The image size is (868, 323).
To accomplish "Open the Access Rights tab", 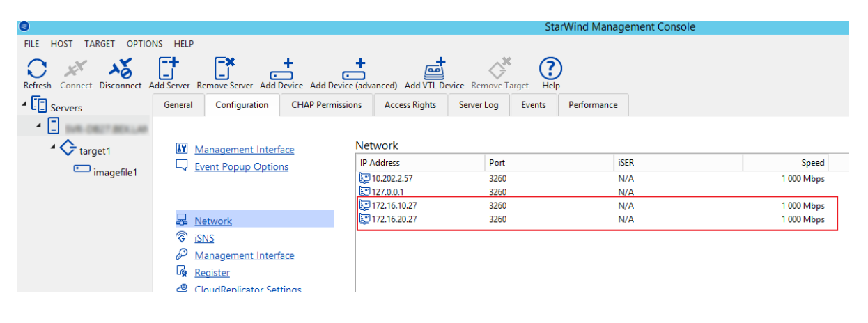I will [x=410, y=105].
